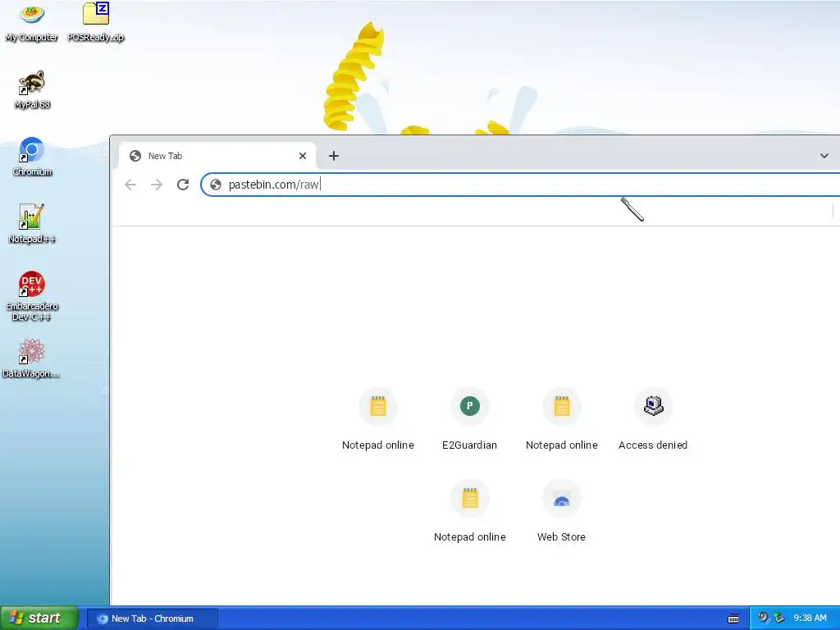Click the browser Forward arrow

(x=157, y=185)
